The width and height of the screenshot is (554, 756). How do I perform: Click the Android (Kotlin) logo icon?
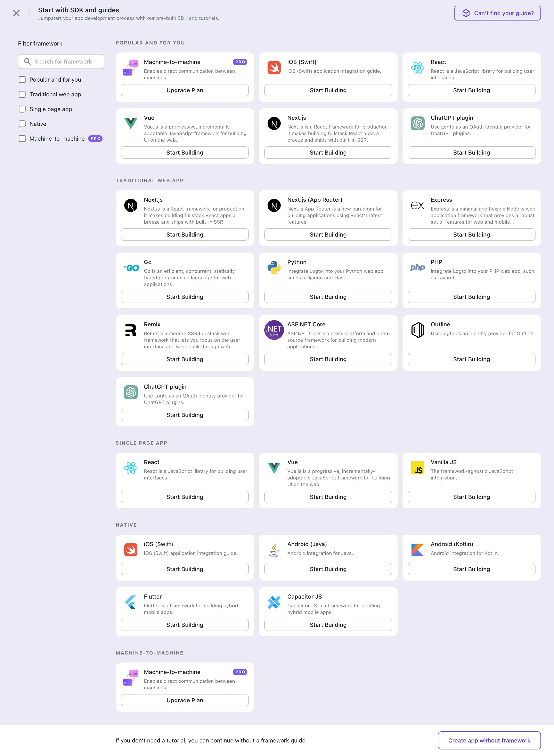[x=417, y=550]
